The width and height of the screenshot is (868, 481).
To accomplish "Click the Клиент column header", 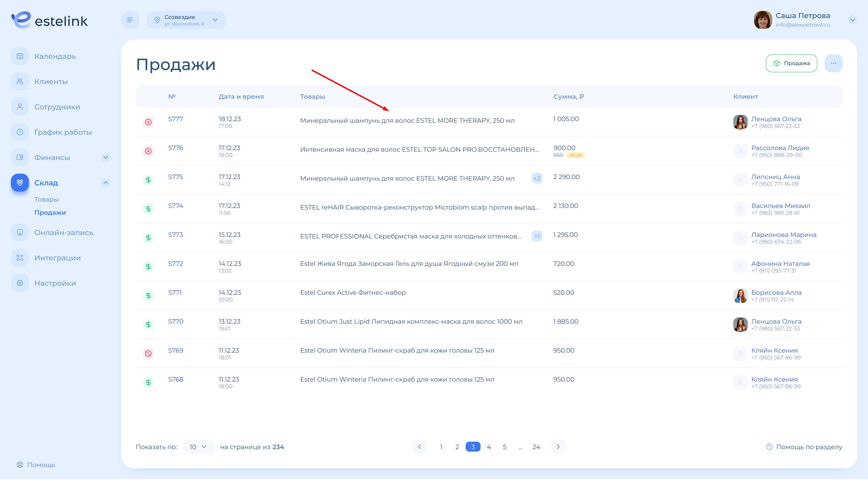I will click(x=746, y=97).
